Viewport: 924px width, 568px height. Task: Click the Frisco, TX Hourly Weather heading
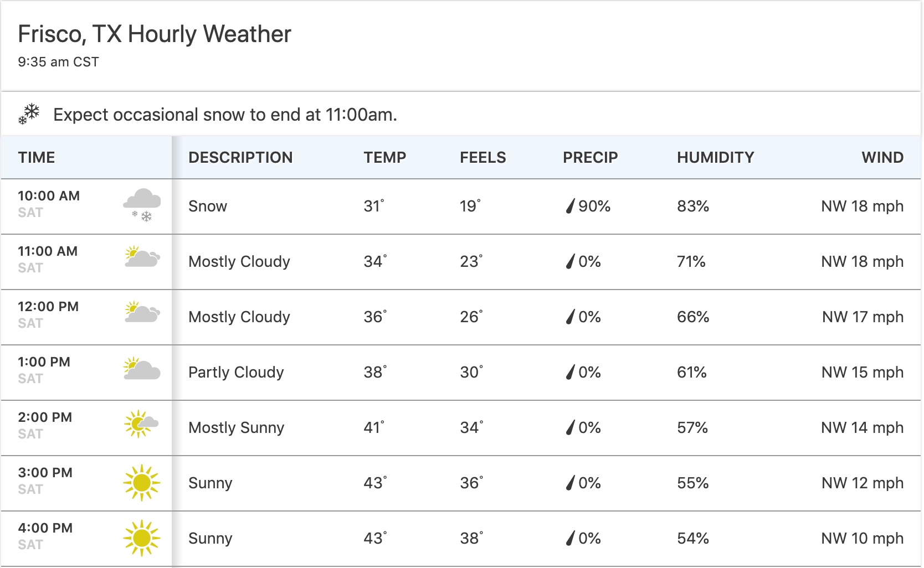(155, 34)
